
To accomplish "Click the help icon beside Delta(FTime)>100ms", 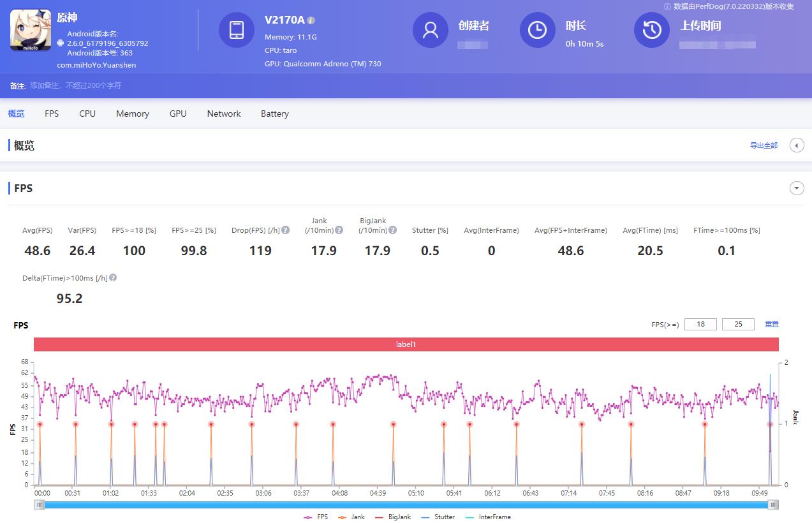I will point(113,277).
